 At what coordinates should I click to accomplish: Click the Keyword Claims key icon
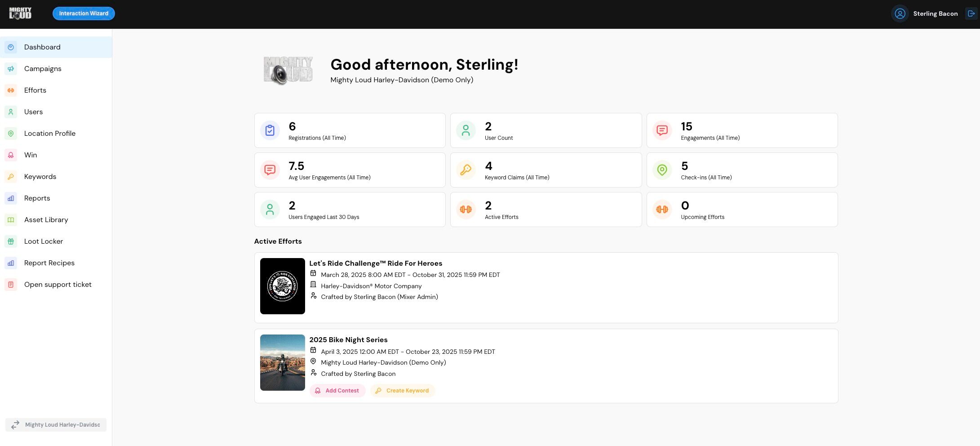click(466, 170)
